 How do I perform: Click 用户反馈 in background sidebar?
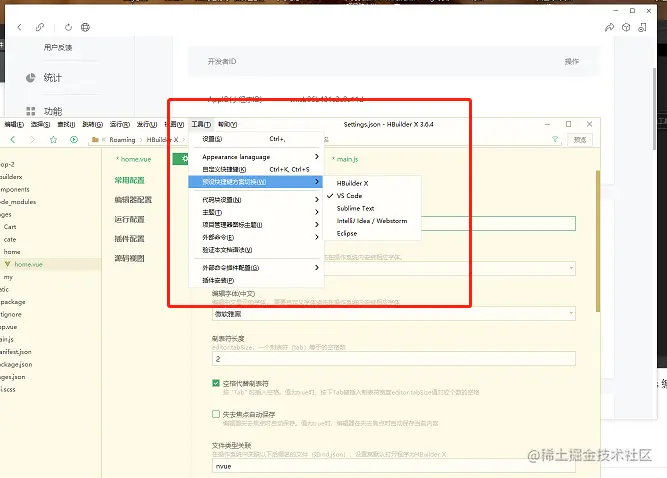58,47
